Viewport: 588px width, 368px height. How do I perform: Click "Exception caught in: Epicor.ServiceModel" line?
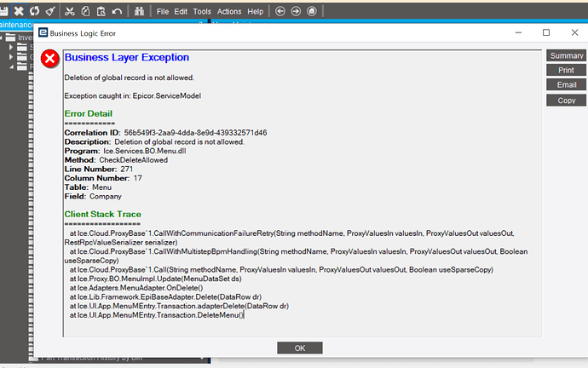click(x=133, y=96)
